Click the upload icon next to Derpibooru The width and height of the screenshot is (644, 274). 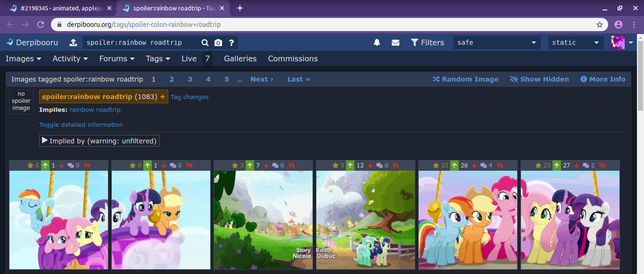click(x=73, y=42)
